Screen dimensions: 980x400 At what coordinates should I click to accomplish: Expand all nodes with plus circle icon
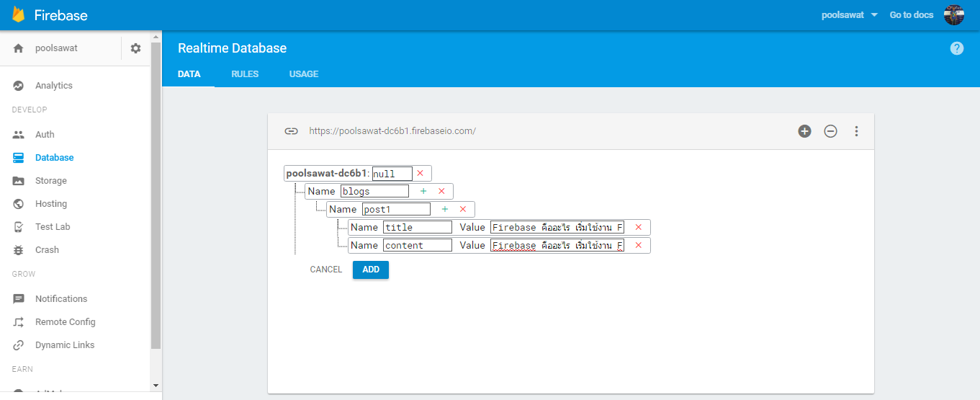coord(804,131)
